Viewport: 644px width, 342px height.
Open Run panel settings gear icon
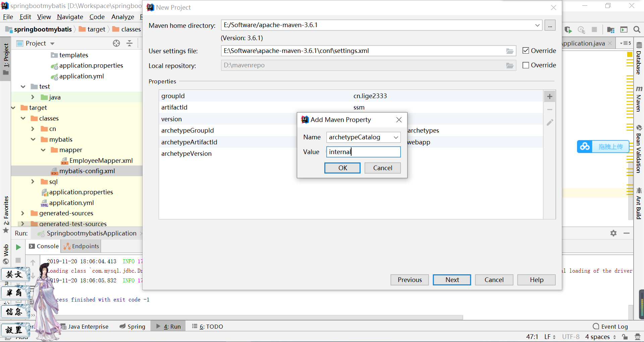pyautogui.click(x=613, y=233)
